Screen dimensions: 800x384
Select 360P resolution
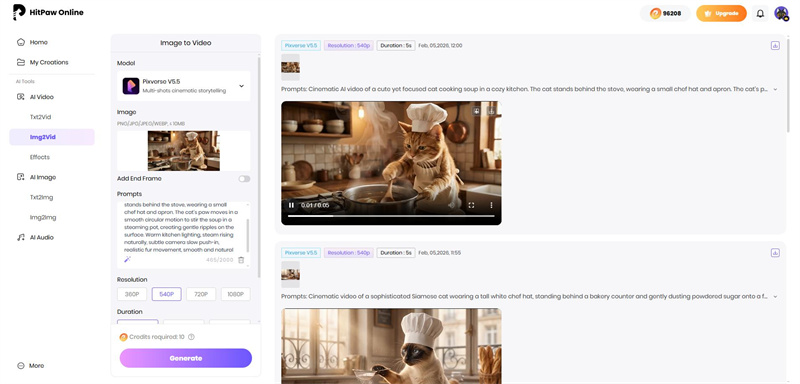tap(132, 294)
